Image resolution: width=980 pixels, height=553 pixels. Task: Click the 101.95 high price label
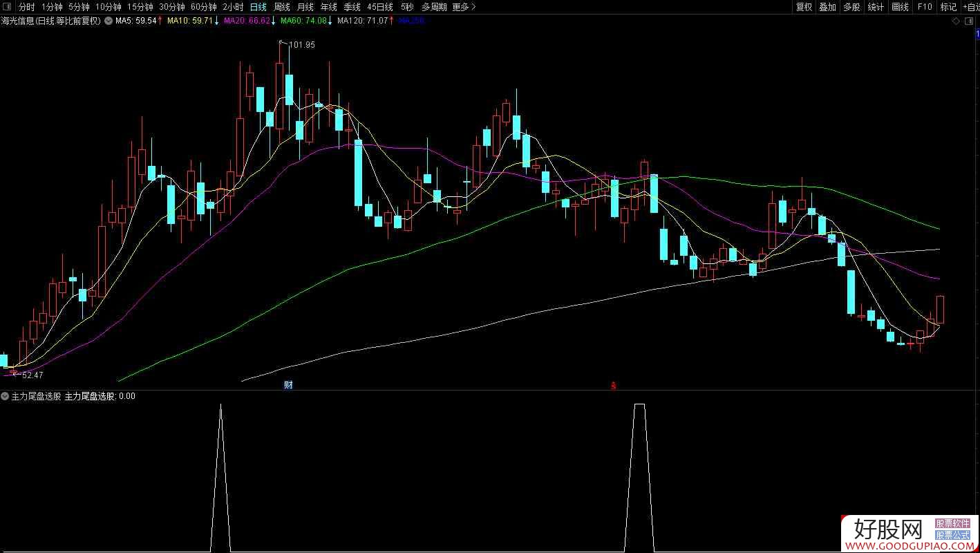(x=301, y=45)
